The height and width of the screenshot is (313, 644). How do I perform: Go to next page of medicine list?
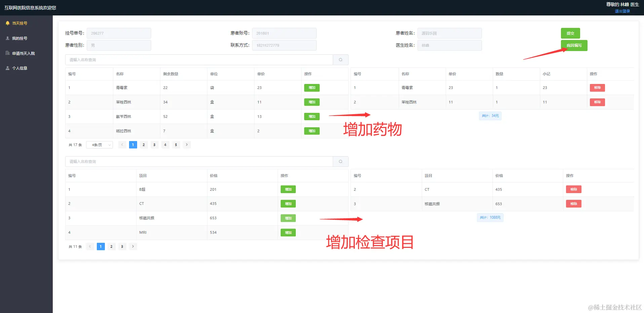(187, 145)
